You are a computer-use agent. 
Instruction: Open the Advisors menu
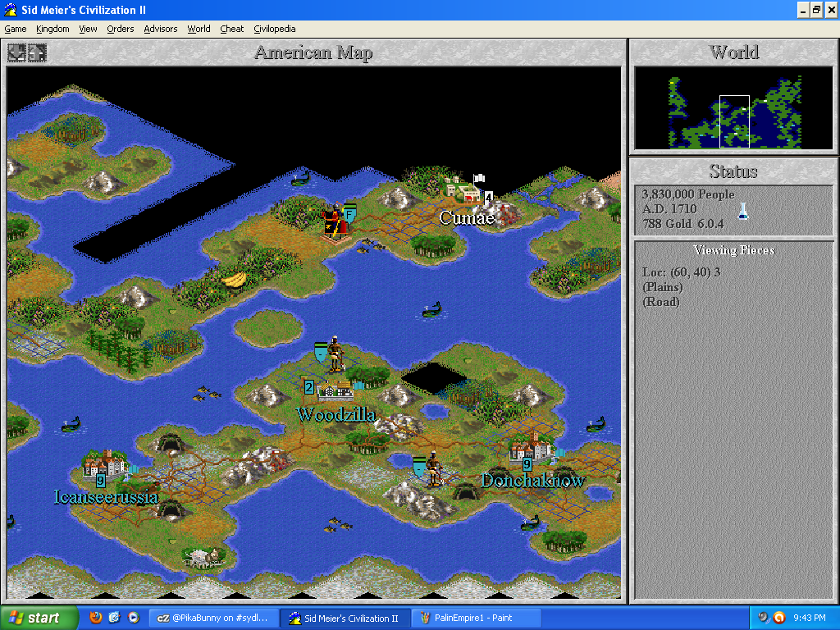tap(160, 29)
